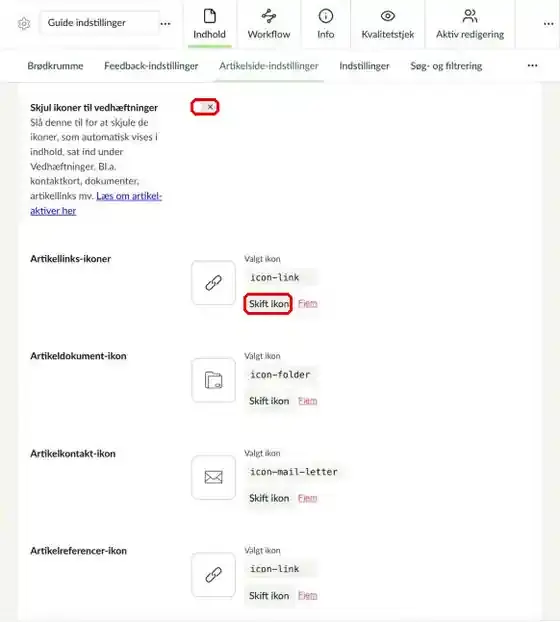
Task: Click the Guide indstillinger name field
Action: click(99, 23)
